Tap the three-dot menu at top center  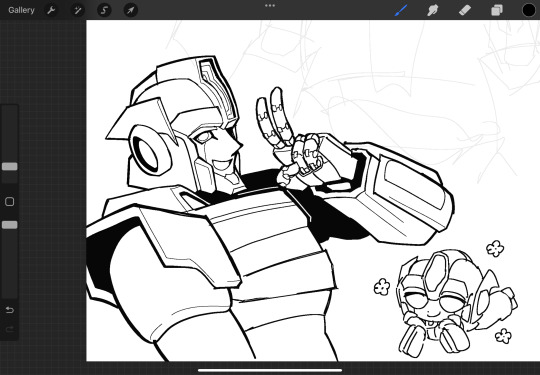click(x=270, y=6)
